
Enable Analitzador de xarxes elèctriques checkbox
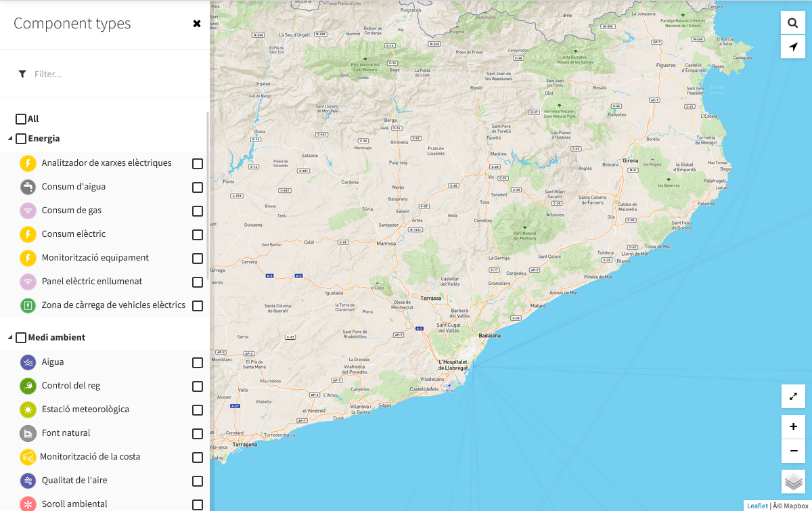point(198,164)
